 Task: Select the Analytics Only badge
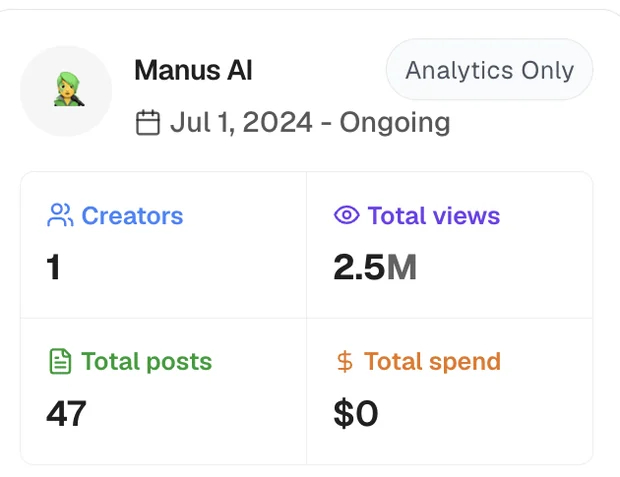[490, 70]
